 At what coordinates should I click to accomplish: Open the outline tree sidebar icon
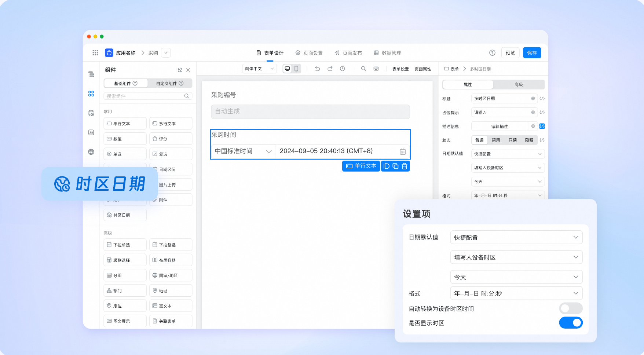click(91, 74)
